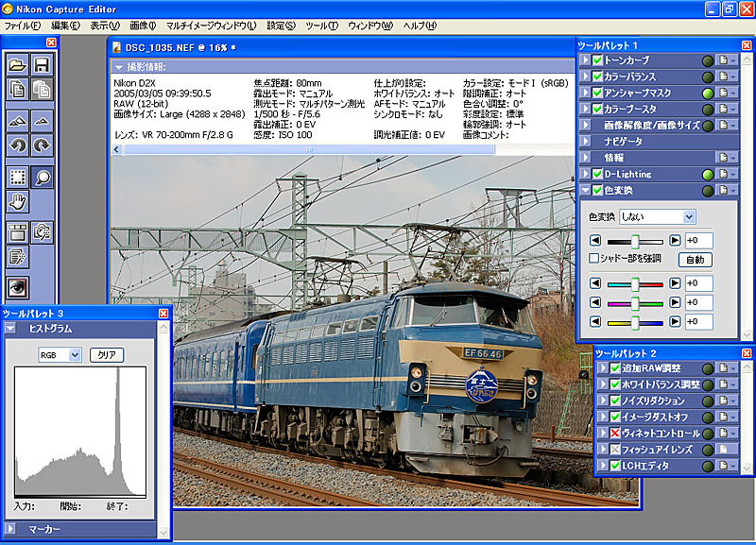Open settings page icon on LCHエディタ row
Screen dimensions: 756x545
click(724, 466)
